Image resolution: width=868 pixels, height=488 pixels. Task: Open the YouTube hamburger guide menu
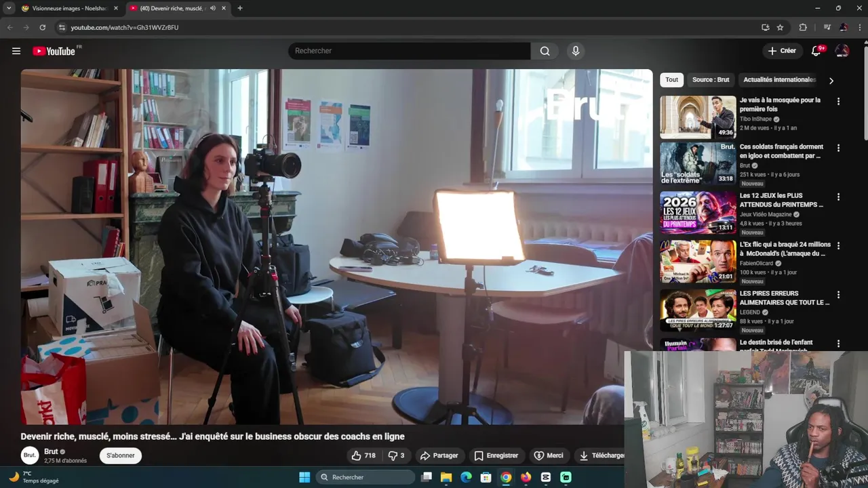(16, 51)
